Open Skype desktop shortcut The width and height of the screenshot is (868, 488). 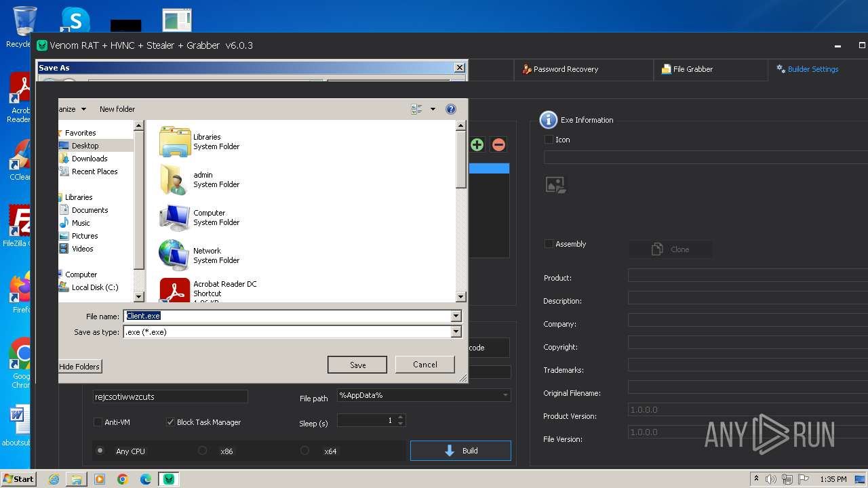click(75, 20)
